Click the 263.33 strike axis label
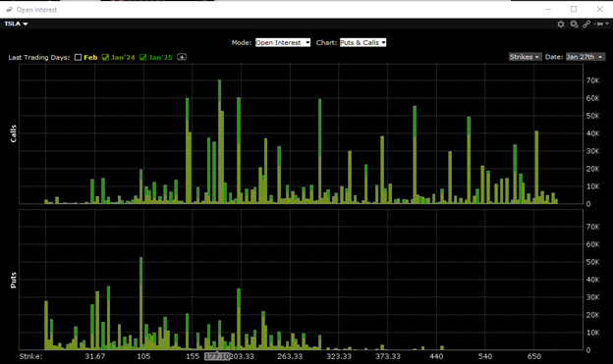This screenshot has width=613, height=364. click(x=290, y=356)
